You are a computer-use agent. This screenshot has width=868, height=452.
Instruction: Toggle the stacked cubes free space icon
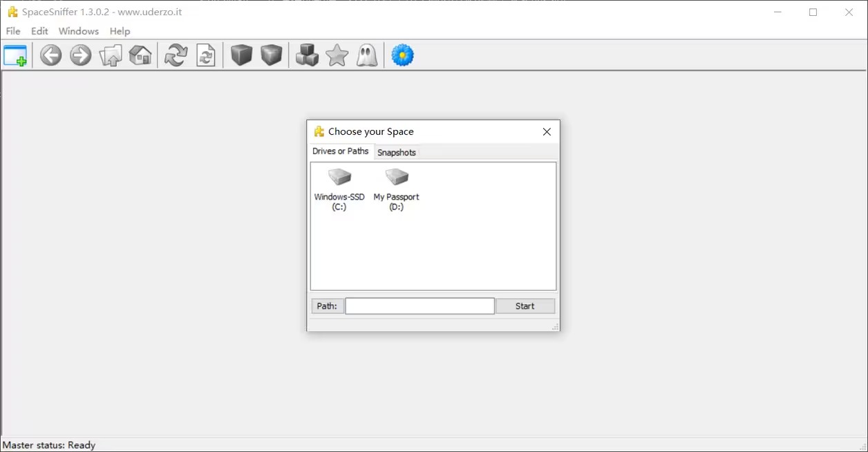click(x=307, y=55)
